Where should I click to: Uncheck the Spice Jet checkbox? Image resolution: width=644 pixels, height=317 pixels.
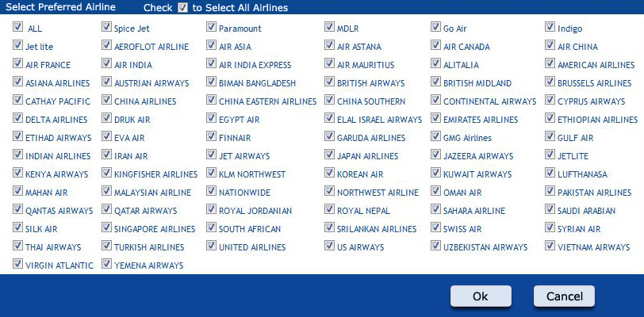point(106,28)
